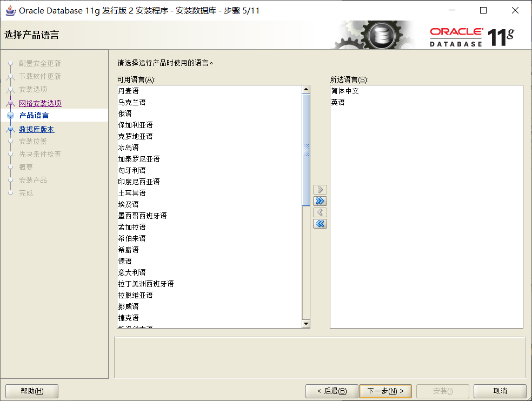This screenshot has width=532, height=401.
Task: Select 加泰罗尼亚语 in available languages
Action: [x=209, y=159]
